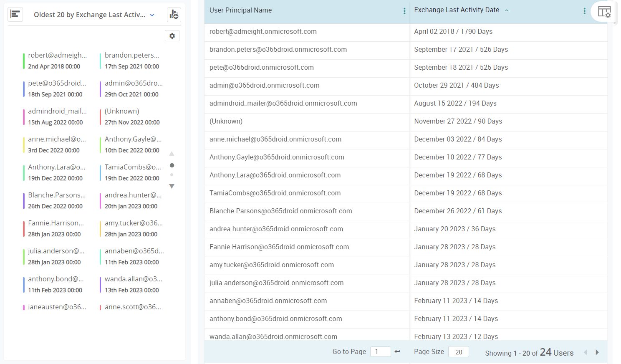Open the chart settings gear icon
Viewport: 621px width, 364px height.
(172, 36)
